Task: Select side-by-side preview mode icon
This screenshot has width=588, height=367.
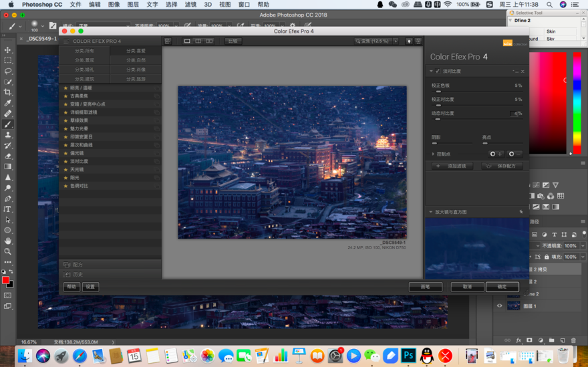Action: (x=209, y=41)
